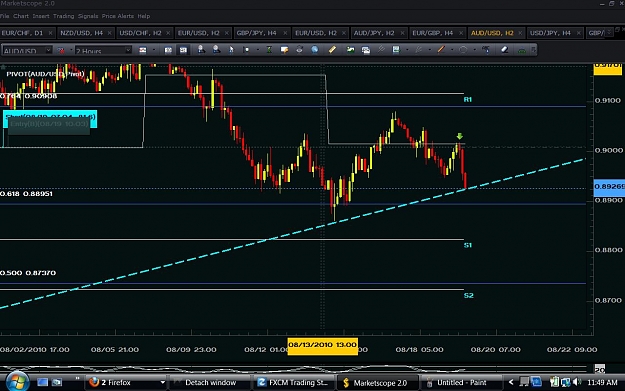Image resolution: width=625 pixels, height=391 pixels.
Task: Click the blue chart panel icon
Action: click(396, 49)
